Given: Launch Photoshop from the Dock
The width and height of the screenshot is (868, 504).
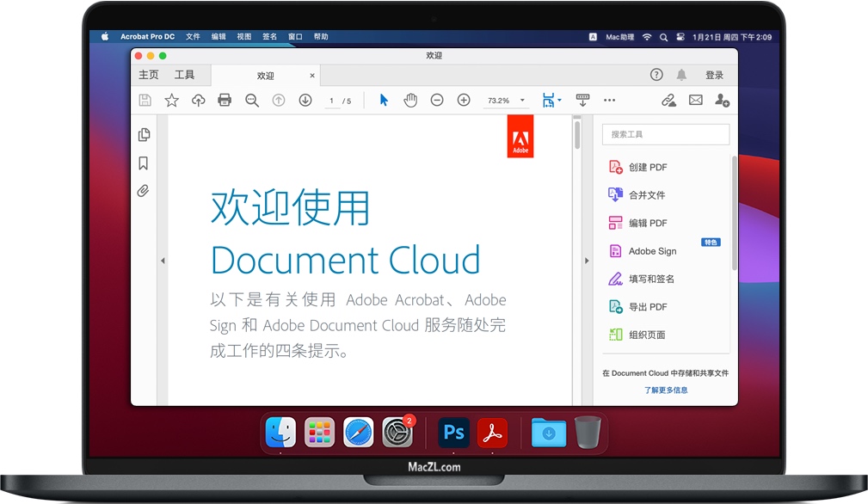Looking at the screenshot, I should (453, 433).
